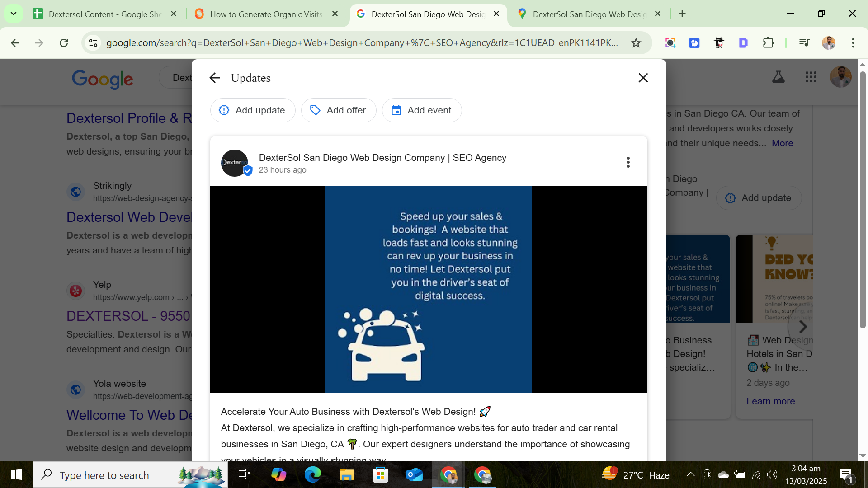The height and width of the screenshot is (488, 868).
Task: Open the DEXTERSOL - 9550 Yelp result
Action: pyautogui.click(x=128, y=316)
